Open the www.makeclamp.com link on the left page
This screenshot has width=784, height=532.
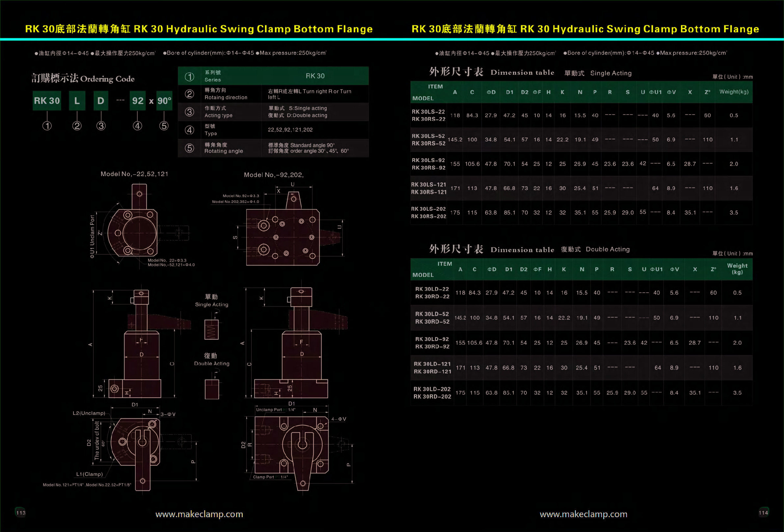point(199,514)
